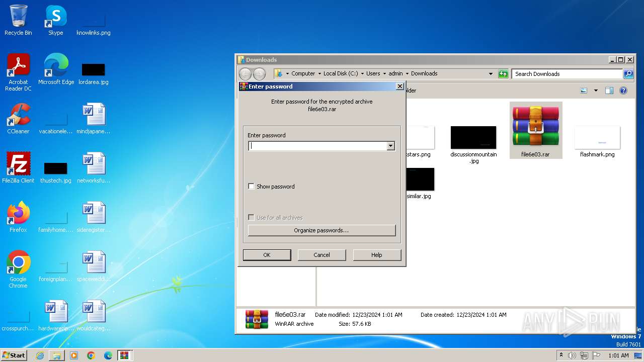Expand address bar history dropdown
This screenshot has height=362, width=644.
click(x=491, y=74)
